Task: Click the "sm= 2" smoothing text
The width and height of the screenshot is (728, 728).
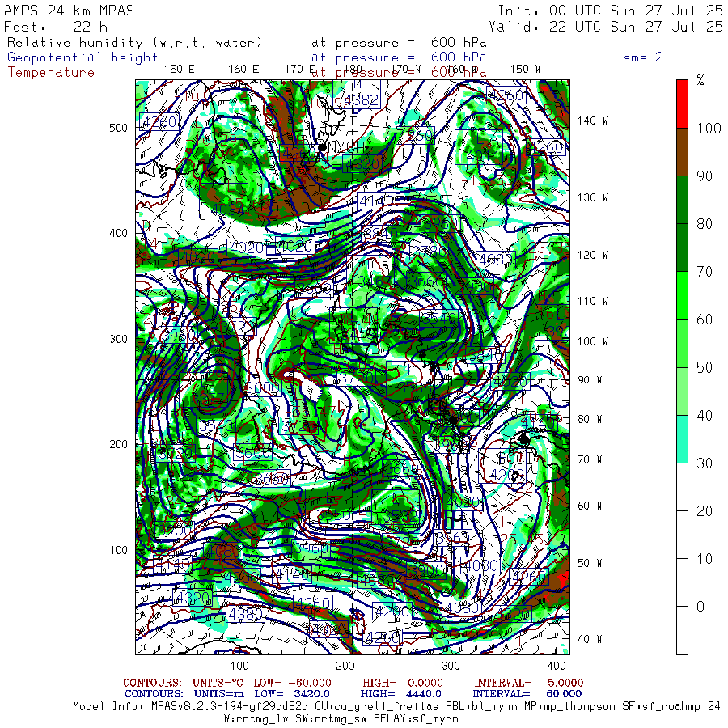Action: 643,57
